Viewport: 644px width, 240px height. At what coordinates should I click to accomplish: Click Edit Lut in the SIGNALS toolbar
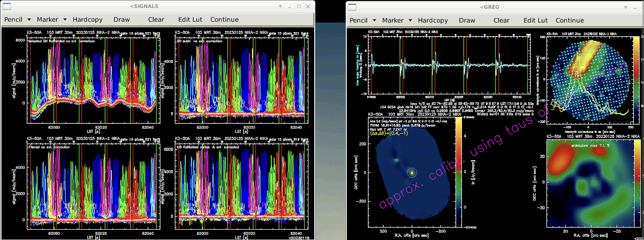tap(190, 20)
